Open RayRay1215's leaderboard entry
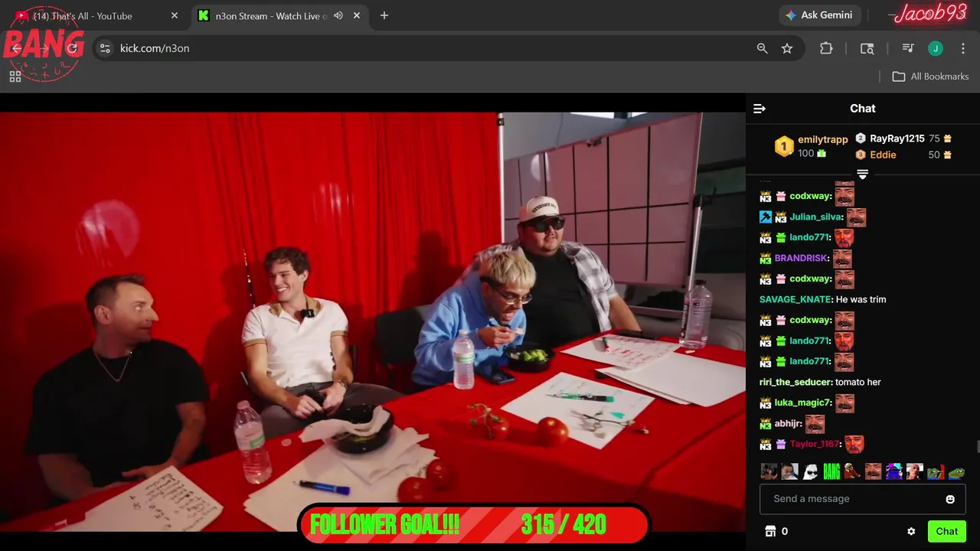This screenshot has width=980, height=551. pyautogui.click(x=903, y=139)
